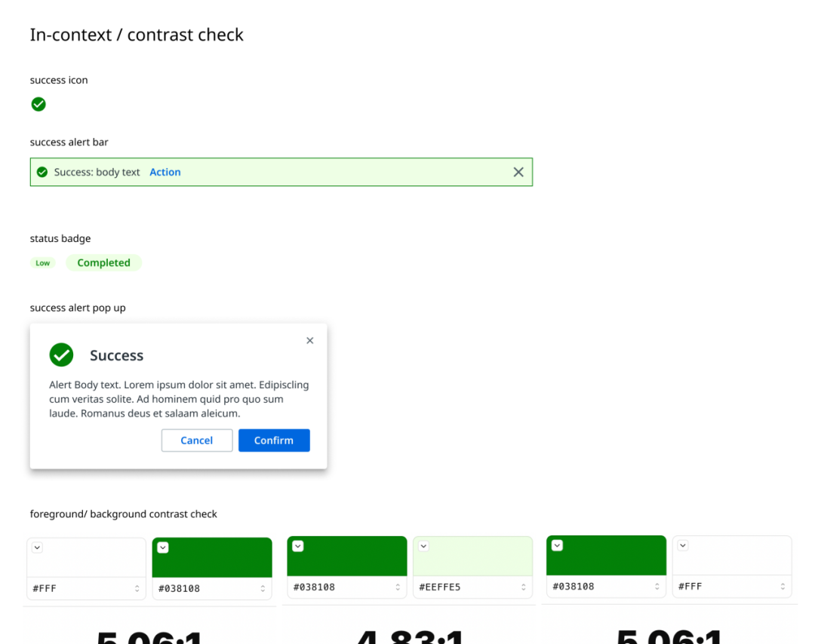Open the dropdown on the first white swatch

38,547
